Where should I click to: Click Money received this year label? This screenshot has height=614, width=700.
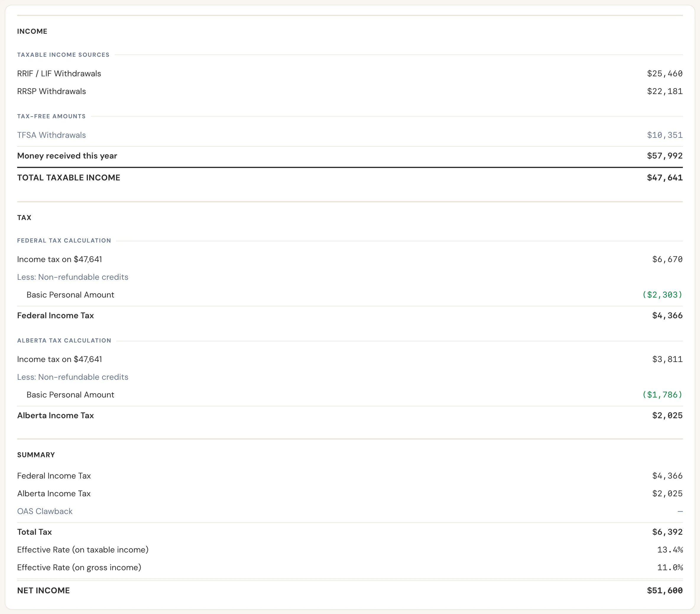tap(67, 156)
